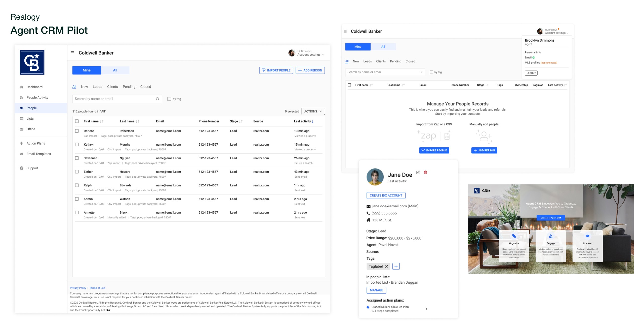Click the Support question-mark icon

22,168
